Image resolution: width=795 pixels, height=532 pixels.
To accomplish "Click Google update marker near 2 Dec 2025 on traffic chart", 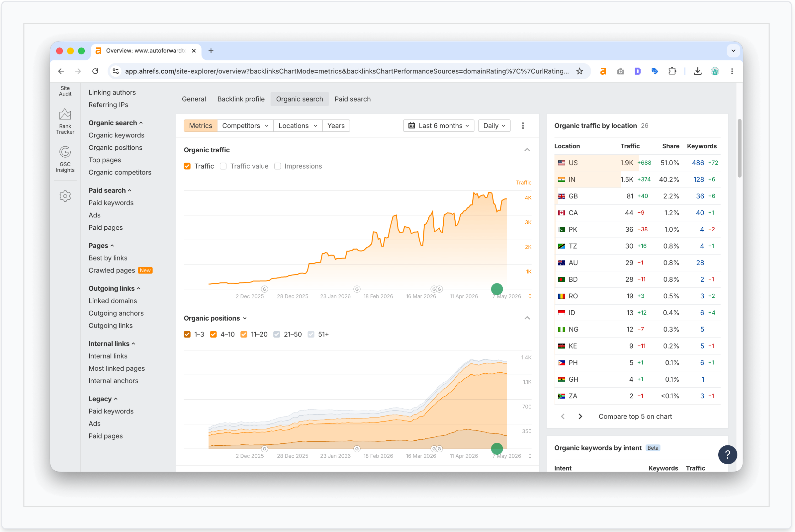I will point(264,289).
